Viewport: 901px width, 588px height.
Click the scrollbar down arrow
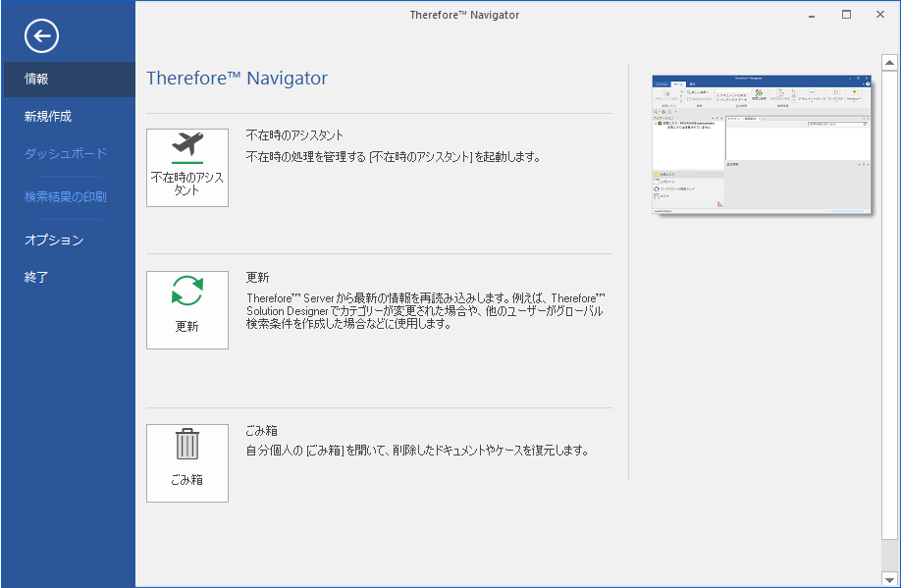[x=889, y=579]
